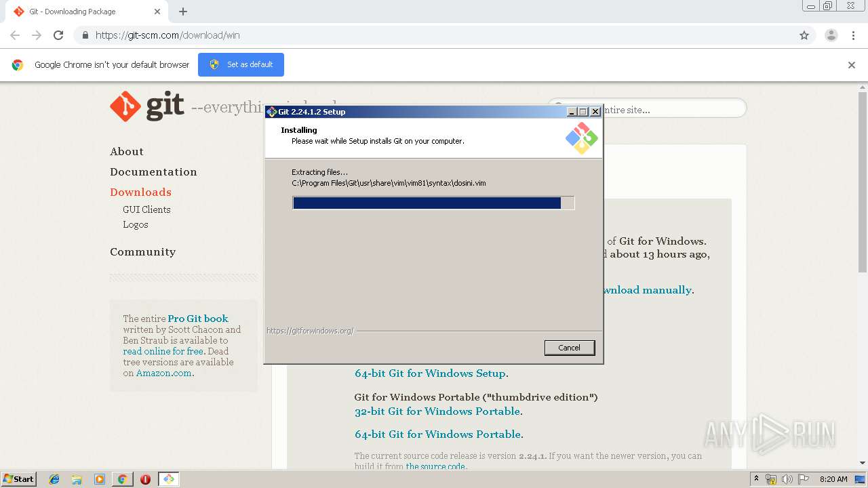Open GUI Clients page
The height and width of the screenshot is (488, 868).
click(146, 209)
